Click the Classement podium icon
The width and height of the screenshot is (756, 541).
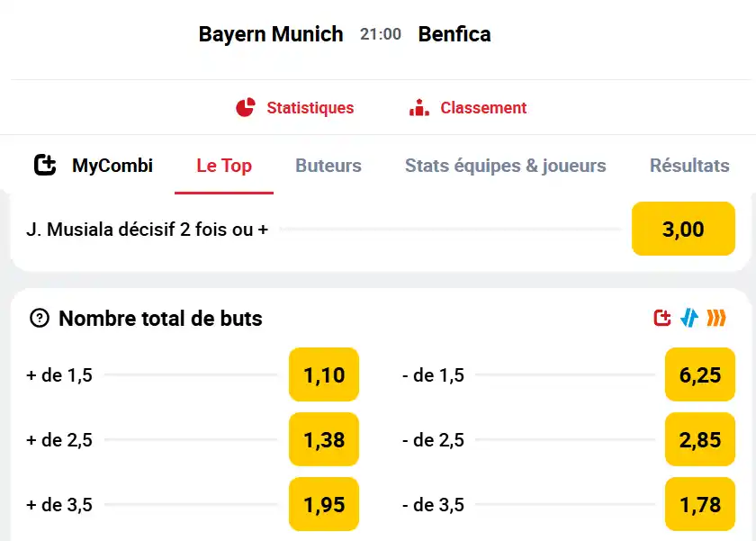pyautogui.click(x=419, y=107)
